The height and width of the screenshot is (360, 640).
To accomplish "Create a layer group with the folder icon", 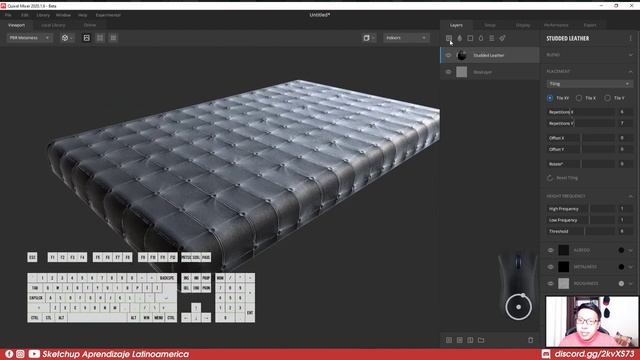I will 481,340.
